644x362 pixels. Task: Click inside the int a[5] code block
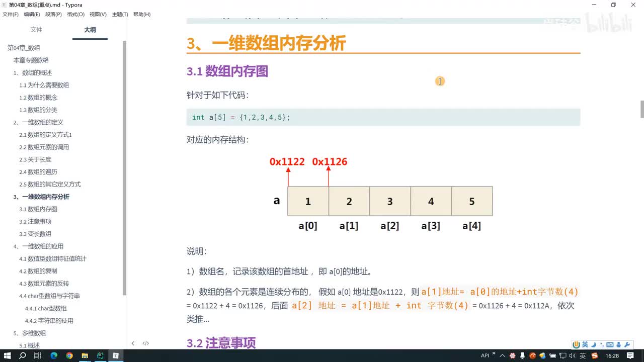tap(383, 117)
